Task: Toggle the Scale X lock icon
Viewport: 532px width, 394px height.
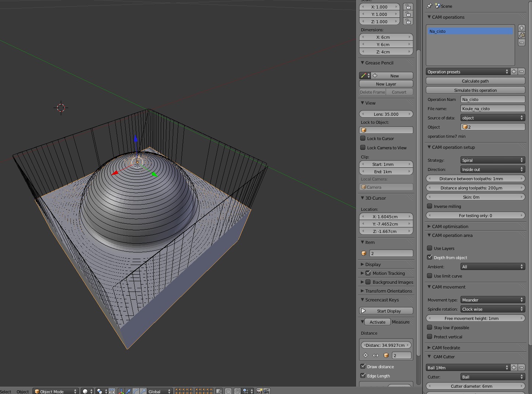Action: coord(407,7)
